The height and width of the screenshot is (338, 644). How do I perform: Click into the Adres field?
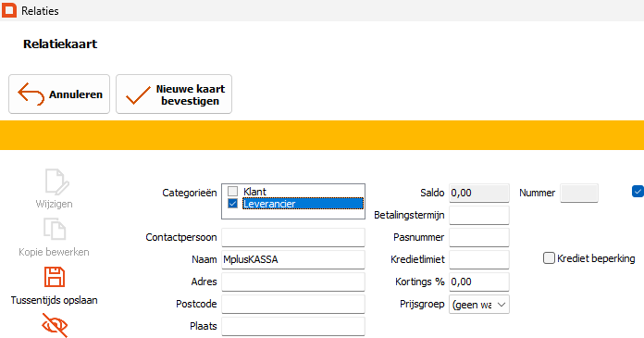[293, 282]
